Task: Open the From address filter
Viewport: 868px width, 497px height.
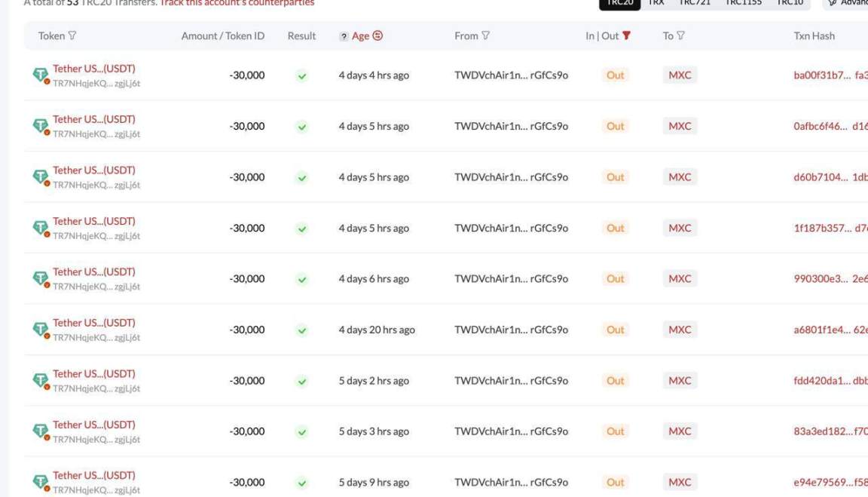Action: point(486,36)
